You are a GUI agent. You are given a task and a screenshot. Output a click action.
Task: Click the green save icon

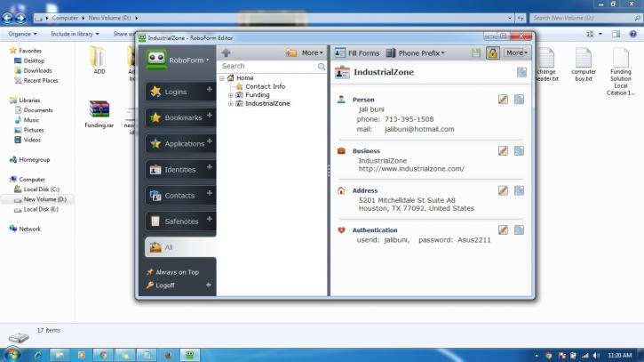click(475, 52)
